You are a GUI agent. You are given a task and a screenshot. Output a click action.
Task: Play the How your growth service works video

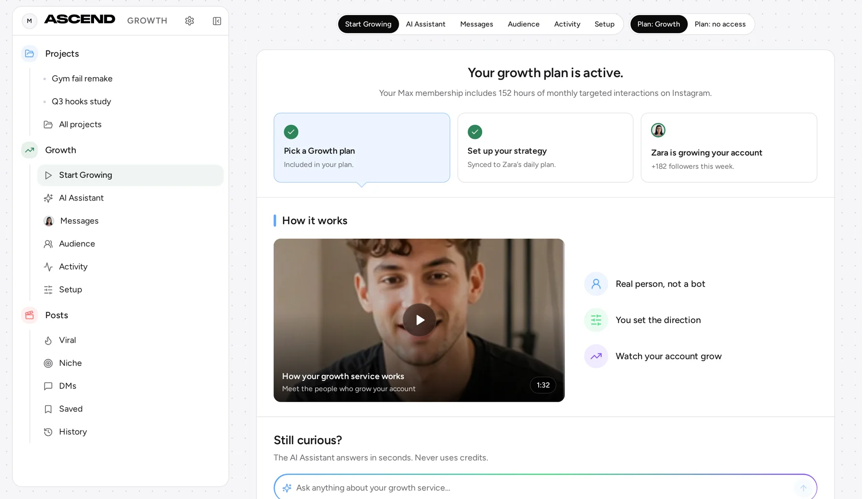click(419, 320)
